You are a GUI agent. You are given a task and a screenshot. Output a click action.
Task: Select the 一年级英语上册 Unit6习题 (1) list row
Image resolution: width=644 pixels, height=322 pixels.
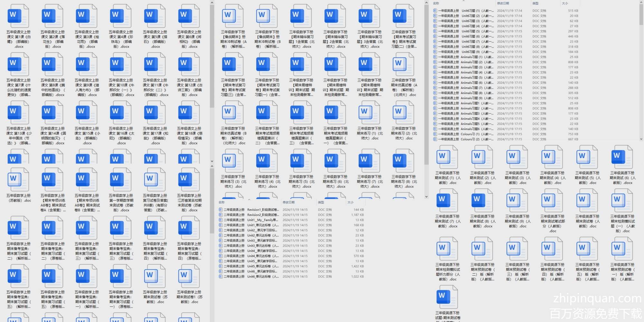tap(464, 11)
